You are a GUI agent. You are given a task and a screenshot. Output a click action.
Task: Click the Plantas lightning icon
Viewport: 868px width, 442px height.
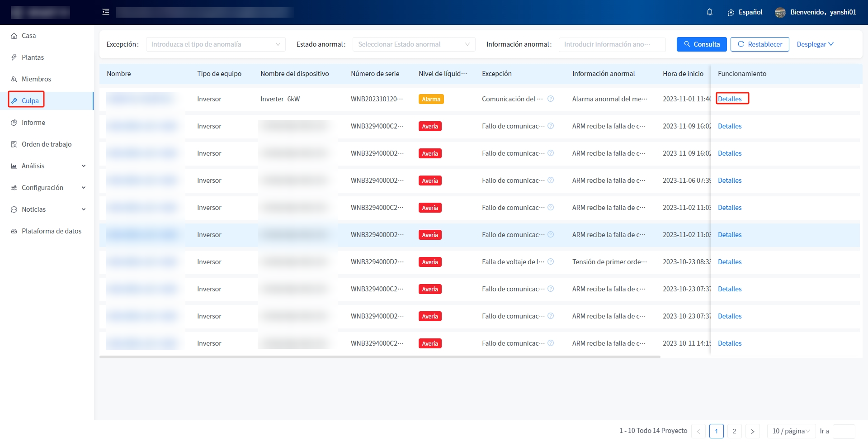[14, 57]
